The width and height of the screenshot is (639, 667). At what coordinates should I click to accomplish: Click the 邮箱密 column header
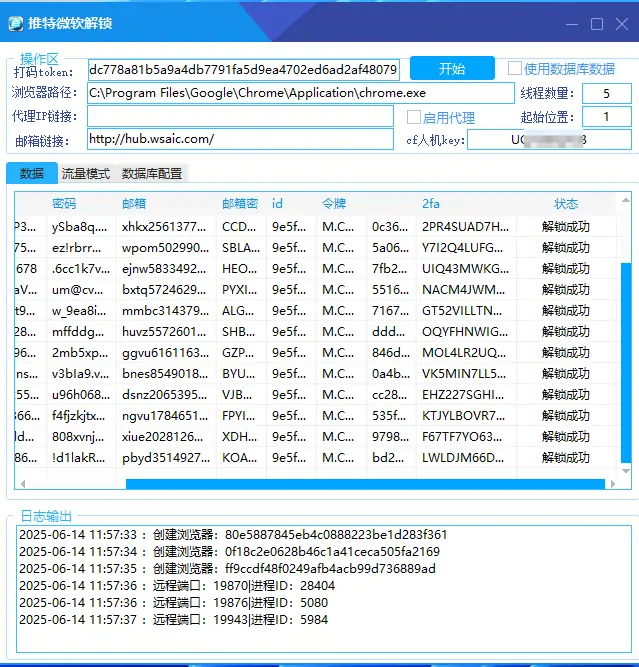coord(240,203)
